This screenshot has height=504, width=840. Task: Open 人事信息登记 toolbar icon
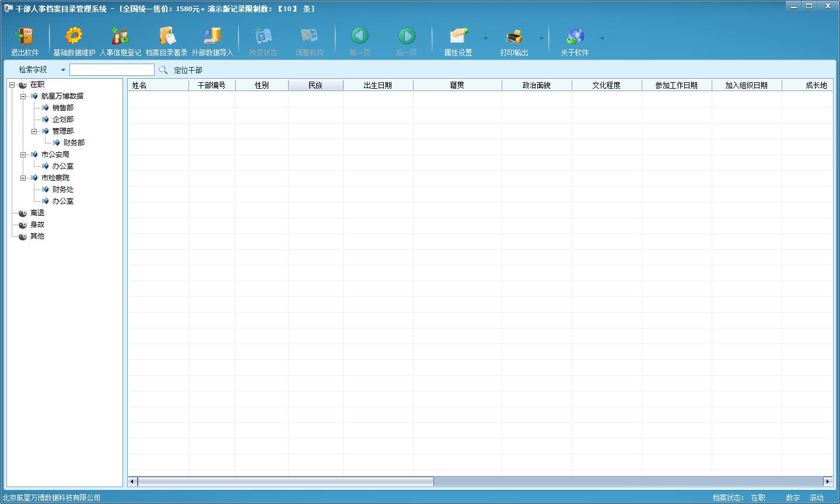tap(120, 36)
